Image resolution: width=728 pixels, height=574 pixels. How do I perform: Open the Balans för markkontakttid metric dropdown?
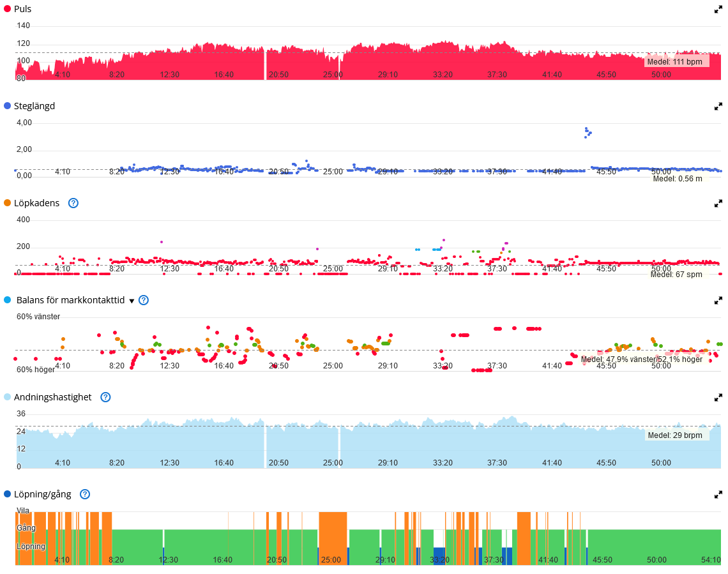click(x=132, y=301)
